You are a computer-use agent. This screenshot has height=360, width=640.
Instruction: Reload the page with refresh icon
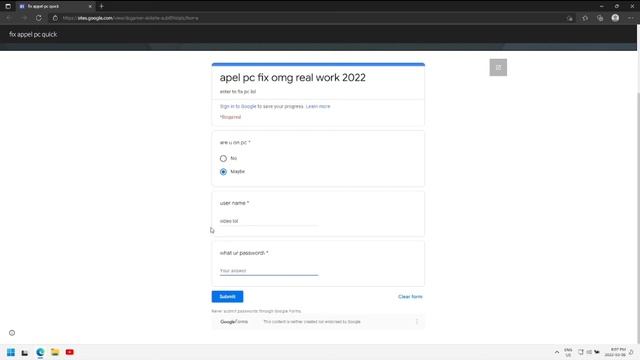[39, 18]
